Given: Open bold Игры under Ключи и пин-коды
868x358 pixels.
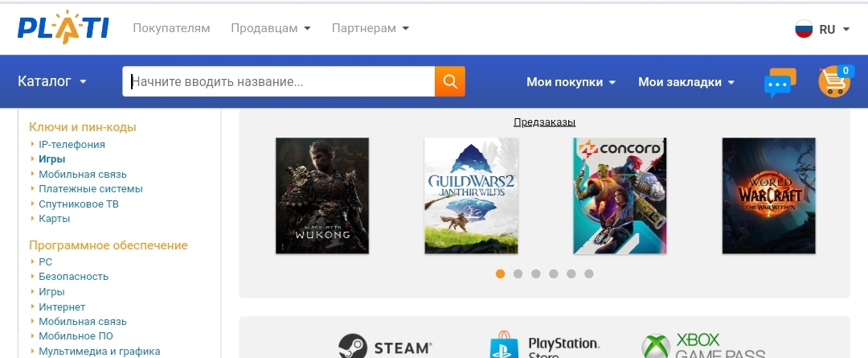Looking at the screenshot, I should [52, 159].
